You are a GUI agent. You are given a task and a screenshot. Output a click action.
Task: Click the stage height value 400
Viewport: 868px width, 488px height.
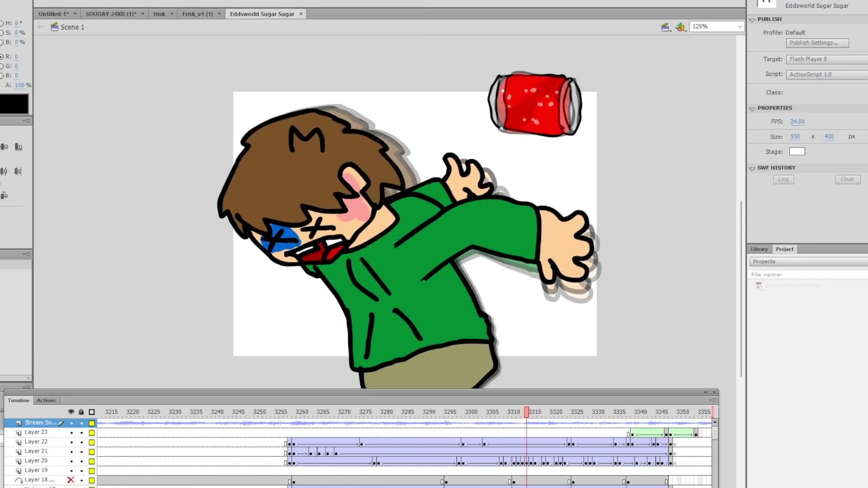829,136
